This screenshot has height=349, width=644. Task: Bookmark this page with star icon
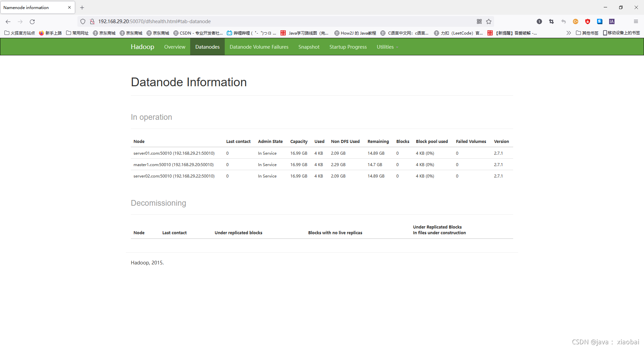[x=489, y=21]
